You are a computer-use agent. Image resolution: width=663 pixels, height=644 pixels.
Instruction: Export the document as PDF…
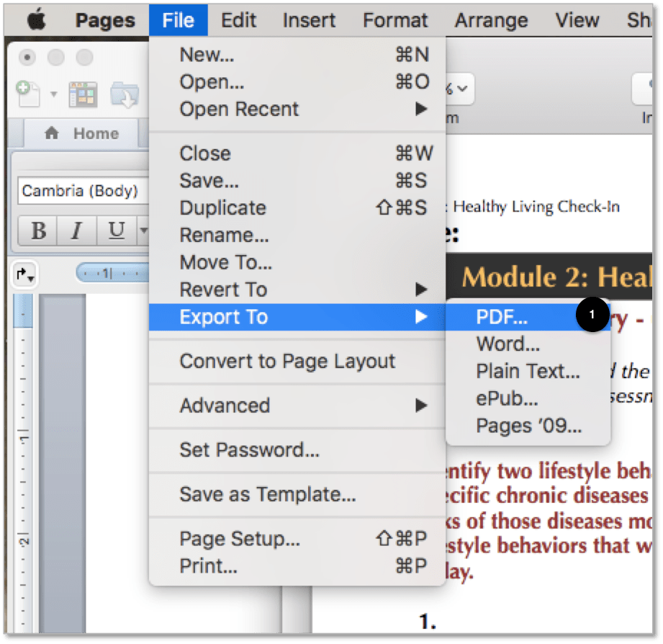click(x=528, y=317)
